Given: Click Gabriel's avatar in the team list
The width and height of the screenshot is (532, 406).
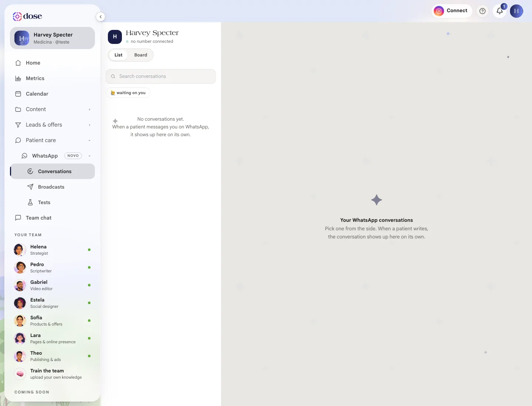Looking at the screenshot, I should tap(20, 285).
